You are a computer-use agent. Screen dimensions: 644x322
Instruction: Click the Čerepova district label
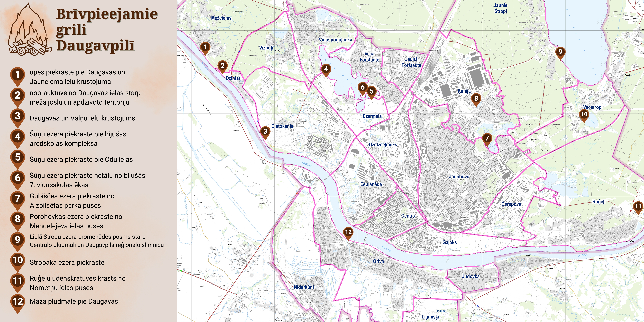pyautogui.click(x=511, y=204)
